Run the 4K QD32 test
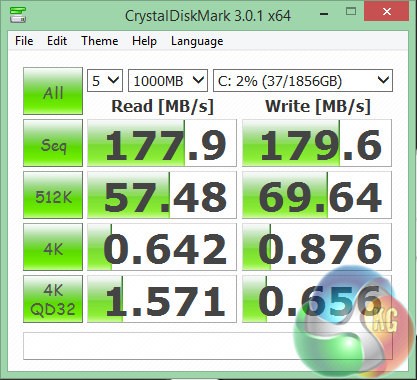This screenshot has width=417, height=380. pos(53,299)
